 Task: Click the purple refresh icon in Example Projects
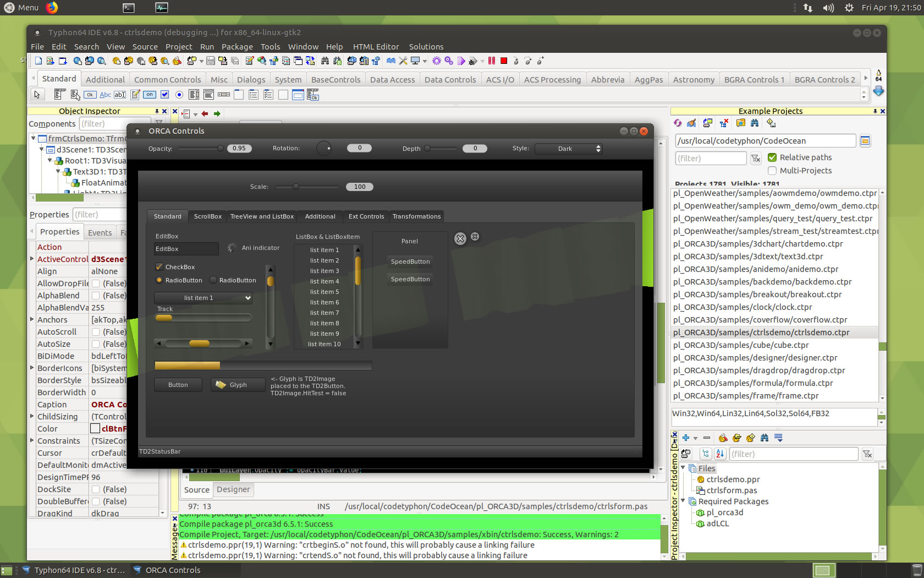[678, 123]
